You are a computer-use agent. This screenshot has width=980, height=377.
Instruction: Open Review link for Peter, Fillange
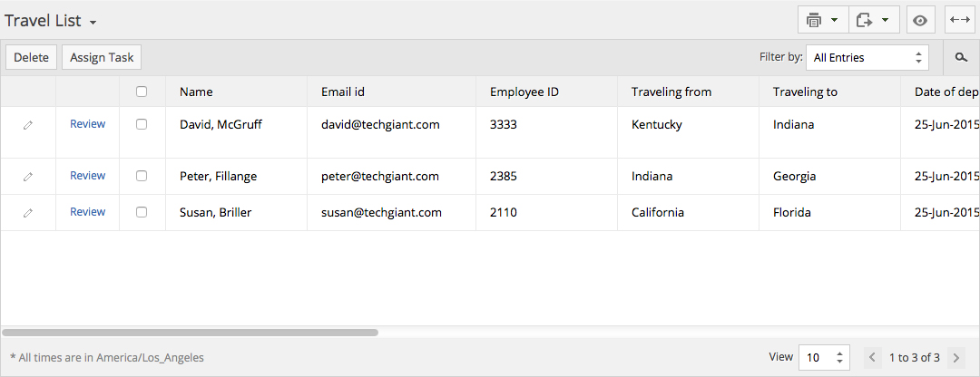click(x=87, y=176)
